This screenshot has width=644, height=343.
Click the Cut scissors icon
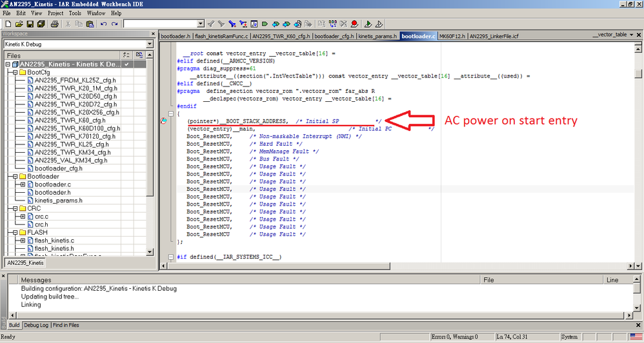pos(68,24)
